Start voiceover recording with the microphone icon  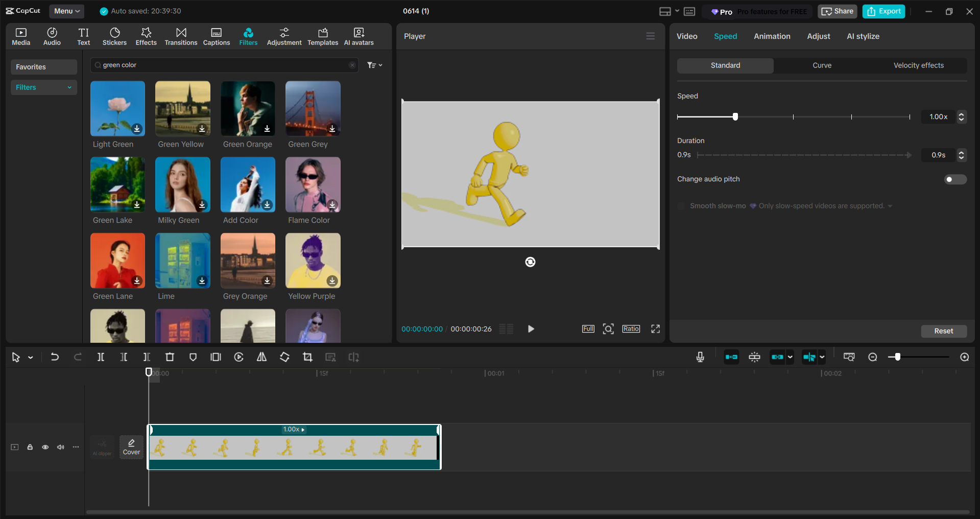(700, 357)
